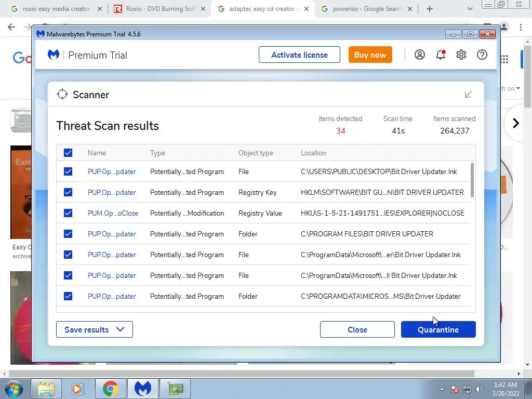532x399 pixels.
Task: Click the taskbar clock showing 1:42 AM
Action: pyautogui.click(x=506, y=389)
